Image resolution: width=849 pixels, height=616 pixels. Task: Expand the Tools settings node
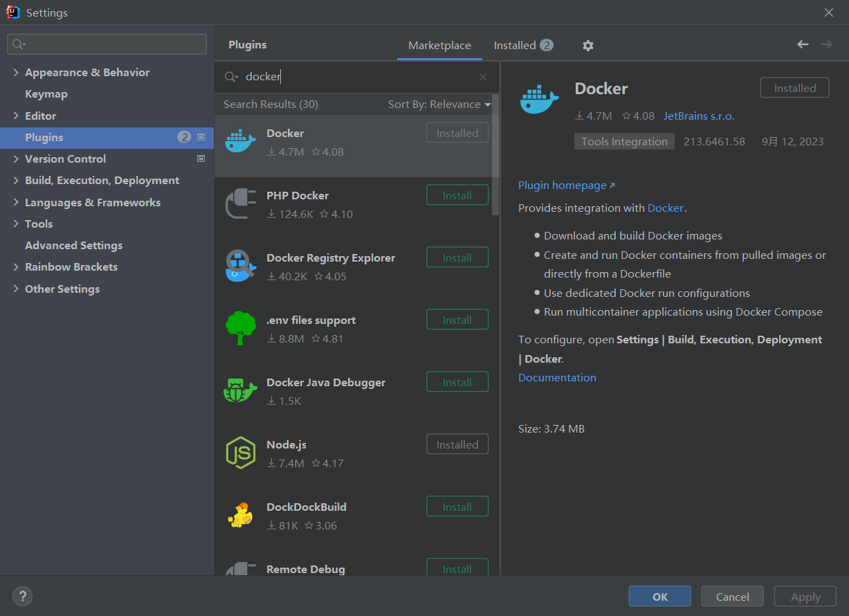[16, 224]
